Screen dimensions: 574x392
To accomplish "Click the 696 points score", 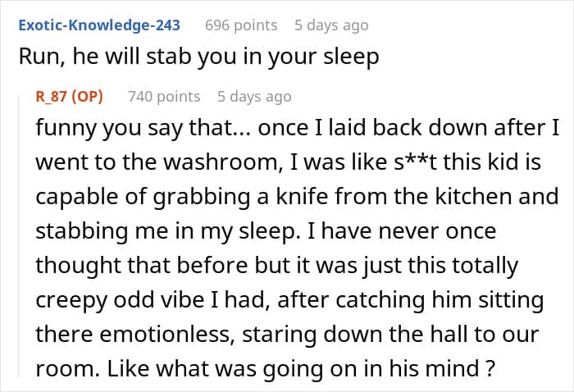I will click(241, 25).
